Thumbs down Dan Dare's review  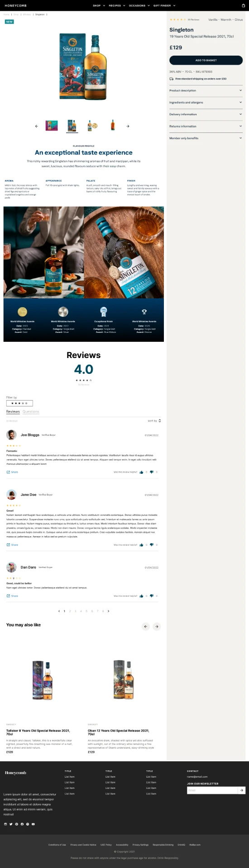(x=151, y=596)
